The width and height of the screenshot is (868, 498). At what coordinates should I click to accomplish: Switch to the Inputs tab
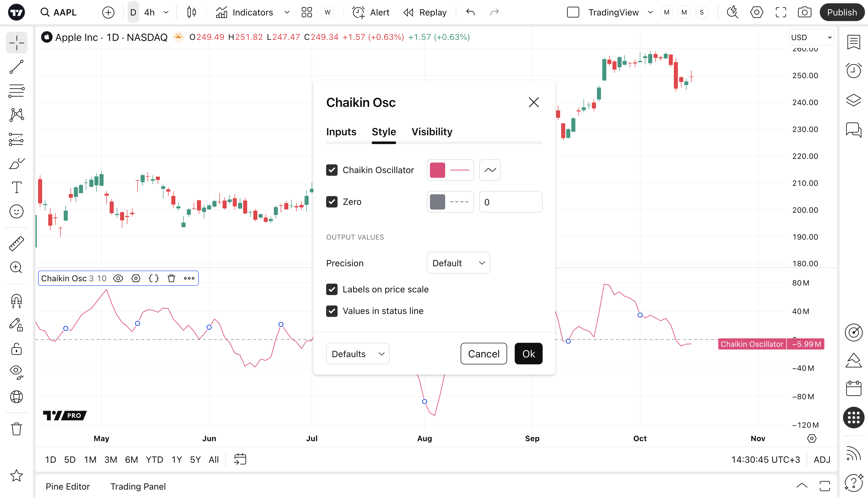[x=341, y=132]
